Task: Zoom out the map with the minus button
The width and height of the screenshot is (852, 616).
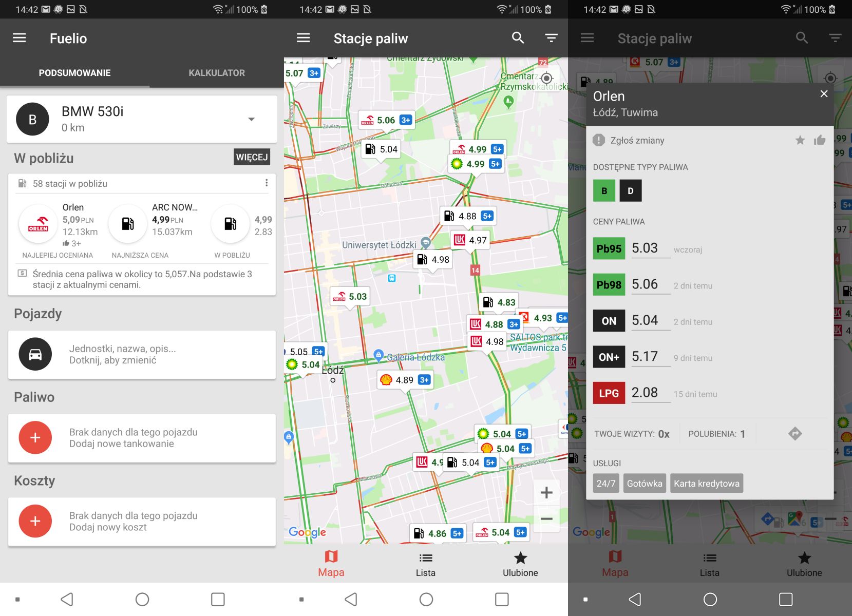Action: [546, 518]
